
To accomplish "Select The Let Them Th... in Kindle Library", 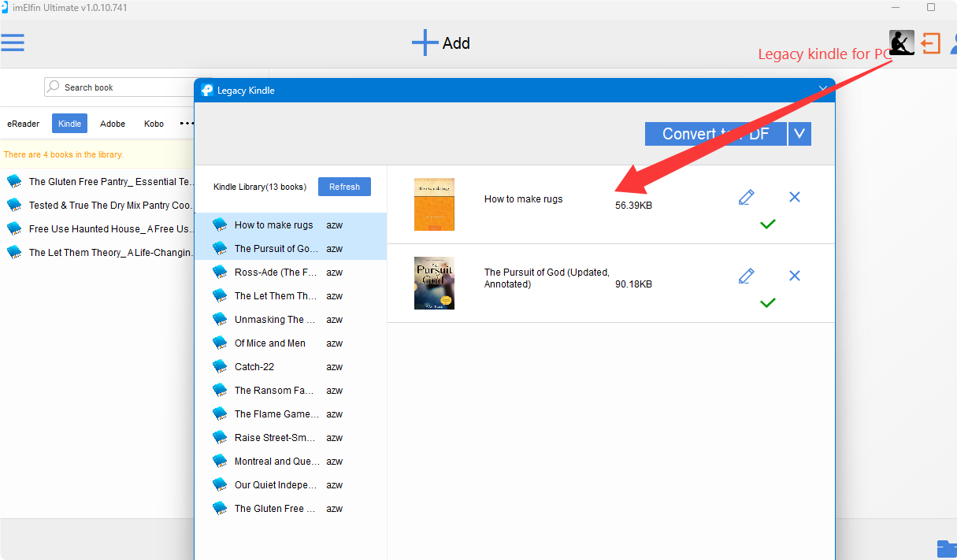I will tap(291, 295).
